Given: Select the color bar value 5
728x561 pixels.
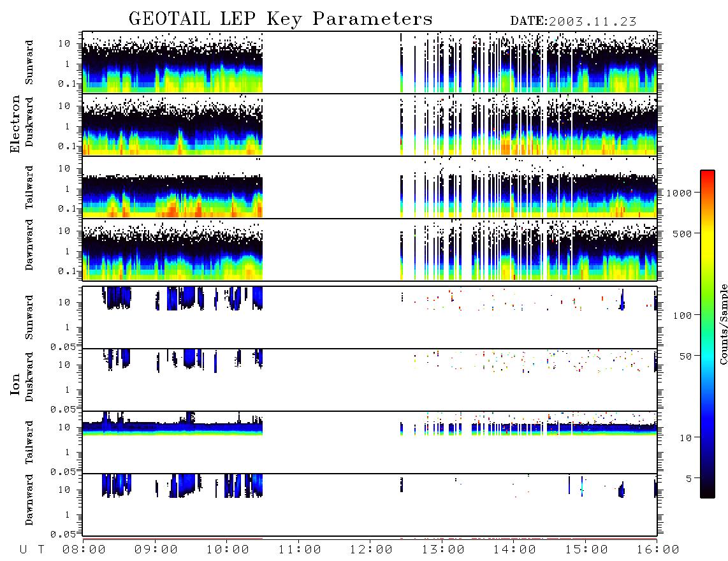Looking at the screenshot, I should (x=689, y=479).
